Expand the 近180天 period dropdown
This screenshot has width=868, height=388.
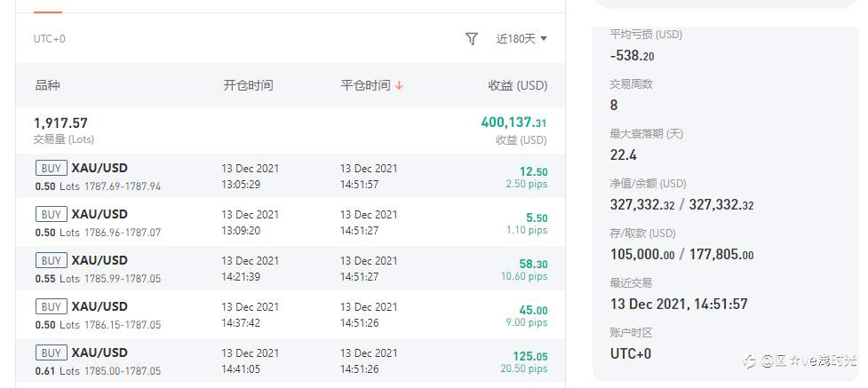click(x=522, y=39)
